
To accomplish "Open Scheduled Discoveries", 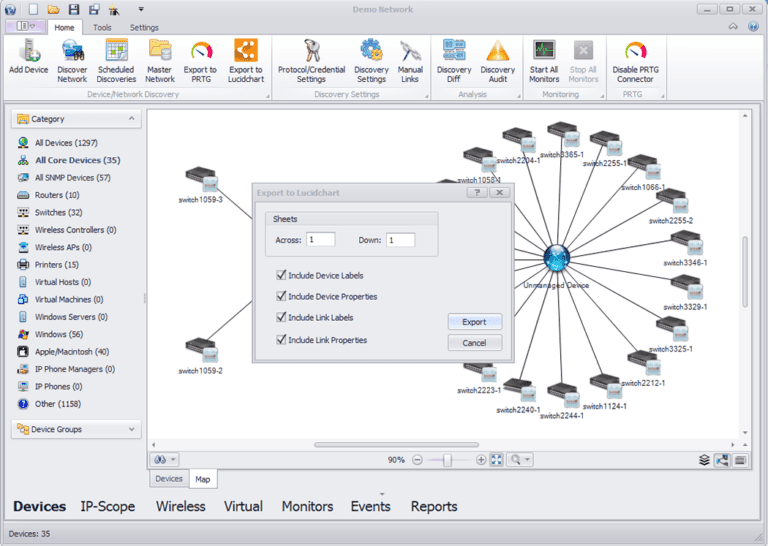I will click(116, 61).
